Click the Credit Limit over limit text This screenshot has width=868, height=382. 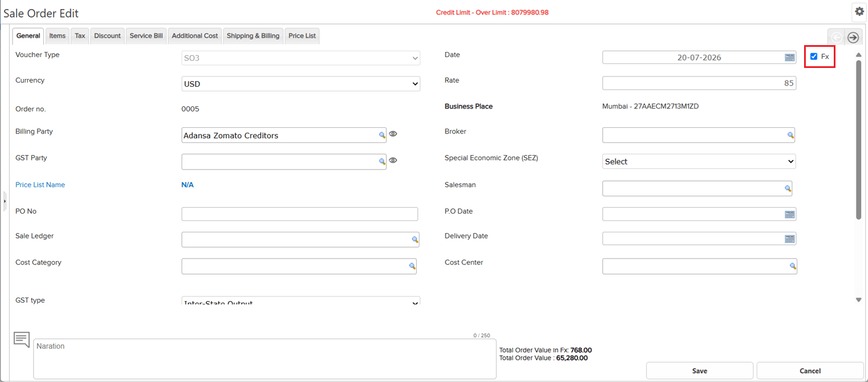coord(492,13)
